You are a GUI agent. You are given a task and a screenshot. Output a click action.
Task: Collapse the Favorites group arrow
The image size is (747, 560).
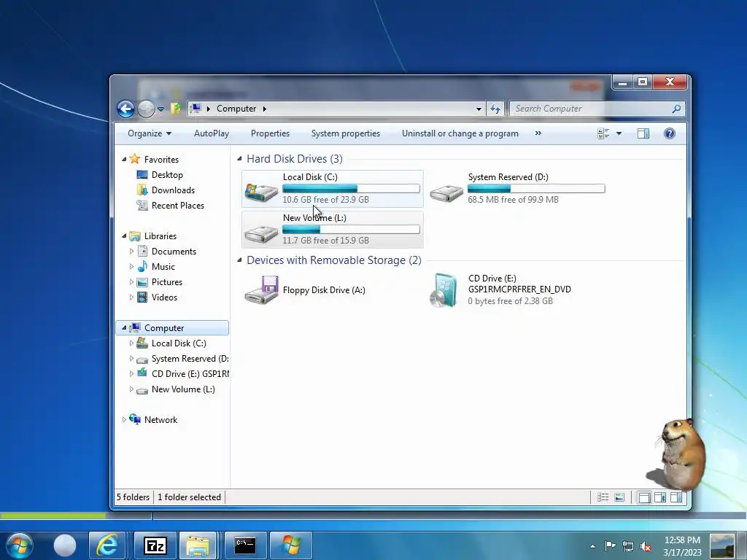coord(124,160)
